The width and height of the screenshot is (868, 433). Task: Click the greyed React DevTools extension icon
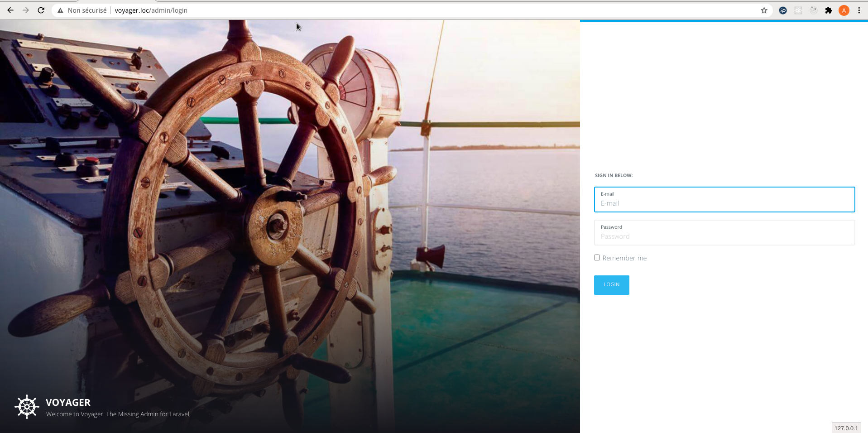click(x=798, y=10)
